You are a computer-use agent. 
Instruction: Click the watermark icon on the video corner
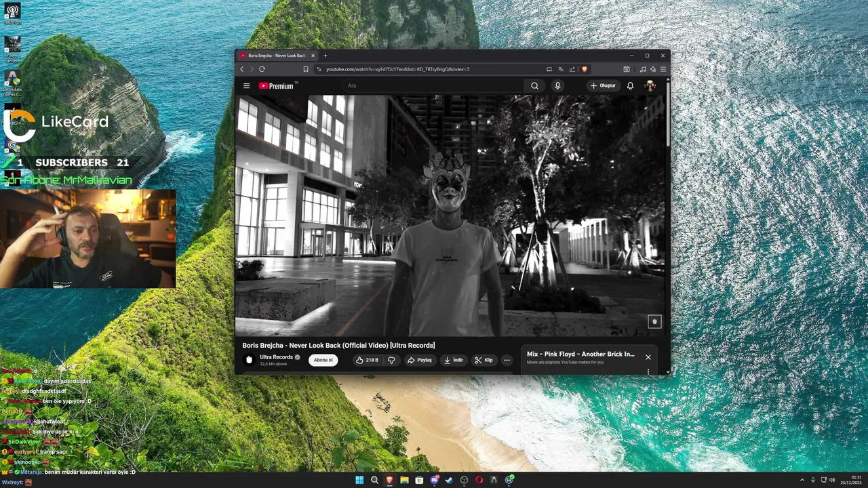point(654,321)
